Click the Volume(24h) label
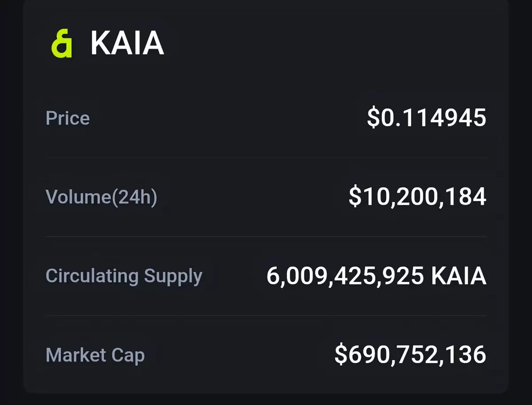532x405 pixels. [x=102, y=197]
